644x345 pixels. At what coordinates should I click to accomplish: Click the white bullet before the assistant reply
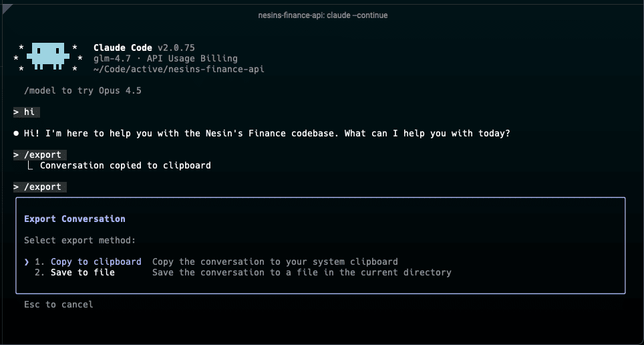[16, 134]
